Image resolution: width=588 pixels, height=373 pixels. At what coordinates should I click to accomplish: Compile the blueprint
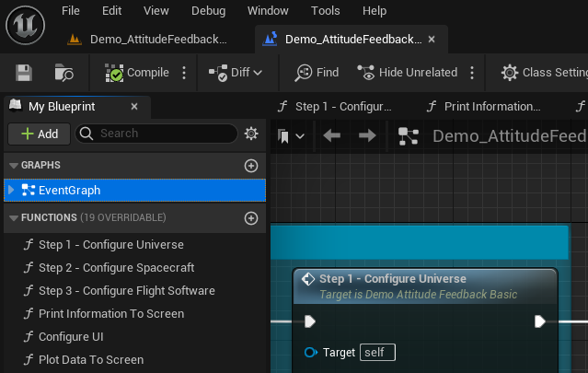coord(137,73)
